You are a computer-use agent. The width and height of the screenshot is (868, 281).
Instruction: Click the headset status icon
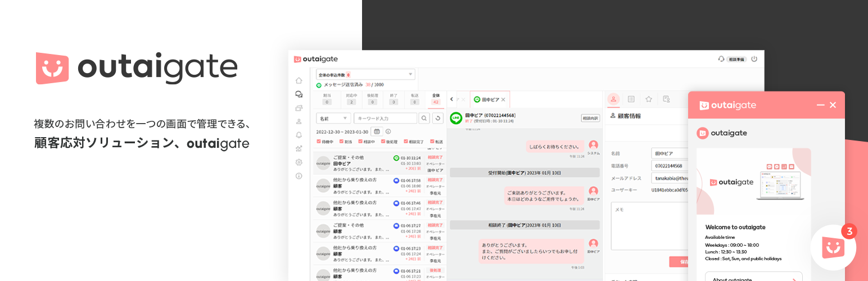[721, 59]
